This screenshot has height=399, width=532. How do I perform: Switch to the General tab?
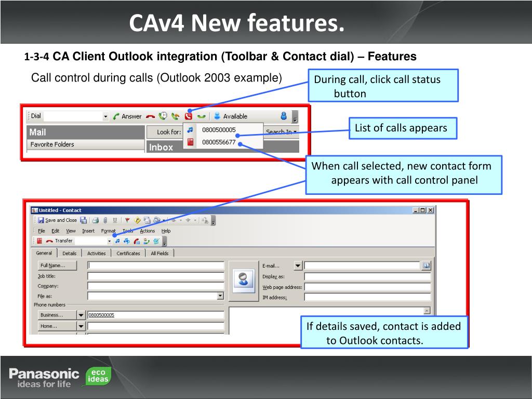[44, 253]
